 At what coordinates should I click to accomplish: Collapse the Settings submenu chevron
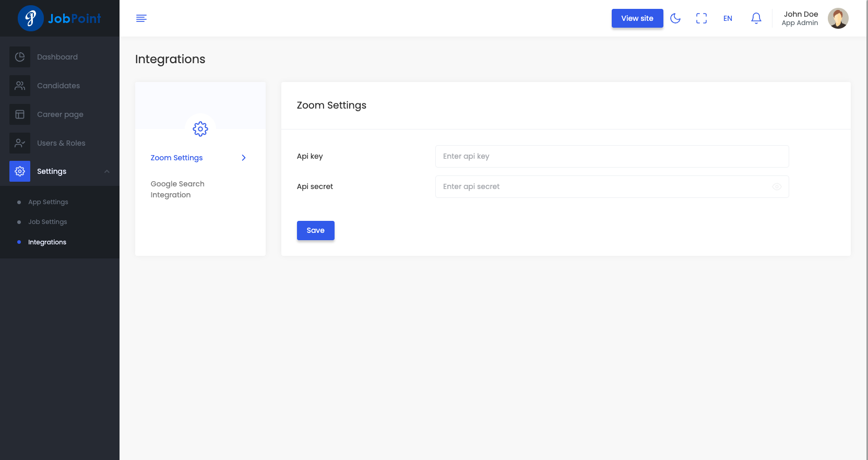[107, 171]
